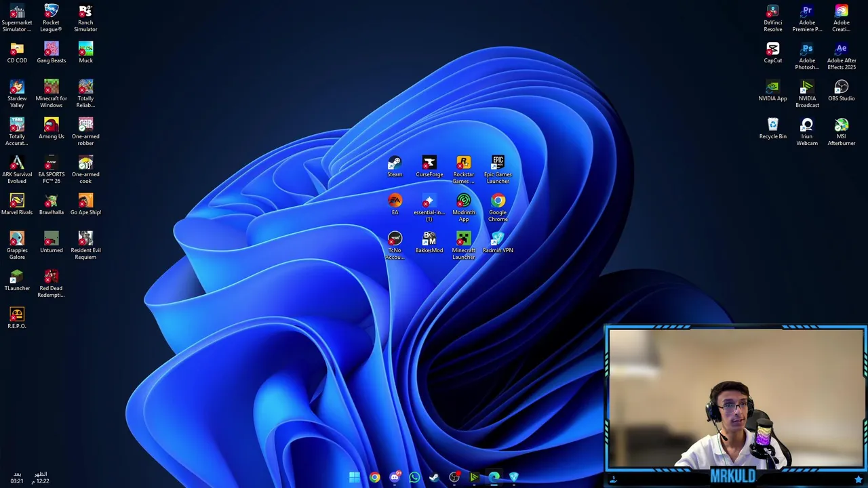The width and height of the screenshot is (868, 488).
Task: Select the ARK Survival Evolved icon
Action: (17, 170)
